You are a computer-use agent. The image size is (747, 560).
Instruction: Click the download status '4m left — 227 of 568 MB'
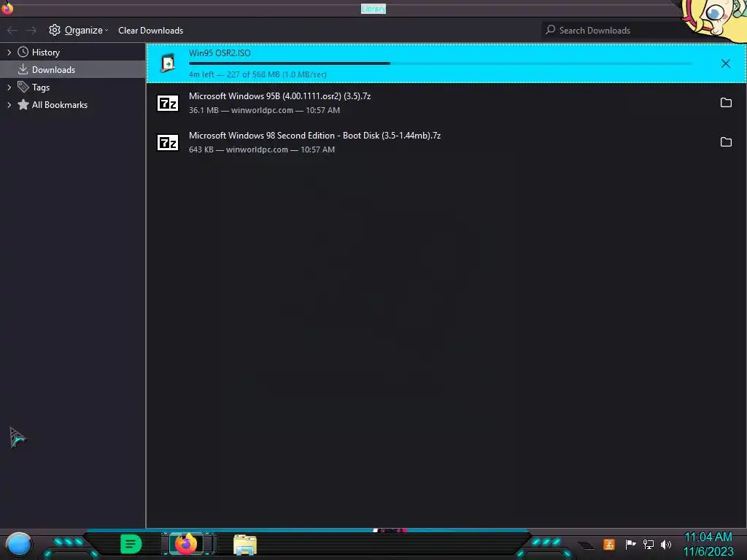[258, 75]
